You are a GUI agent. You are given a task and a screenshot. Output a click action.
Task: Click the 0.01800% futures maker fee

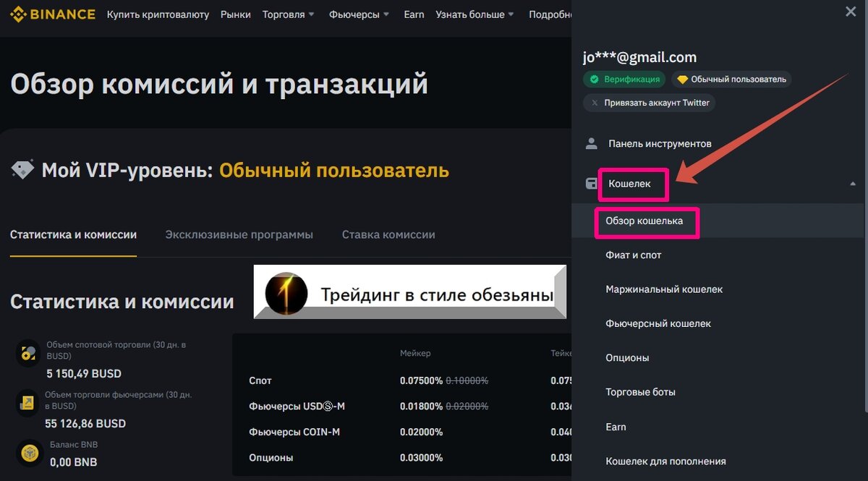[422, 406]
